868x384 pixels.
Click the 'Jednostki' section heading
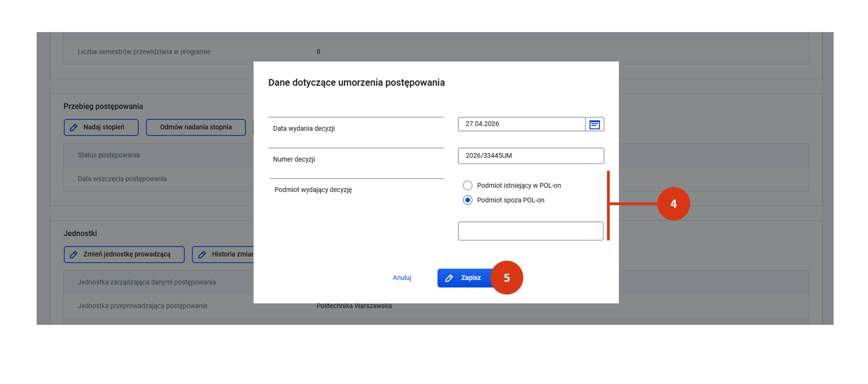click(80, 234)
